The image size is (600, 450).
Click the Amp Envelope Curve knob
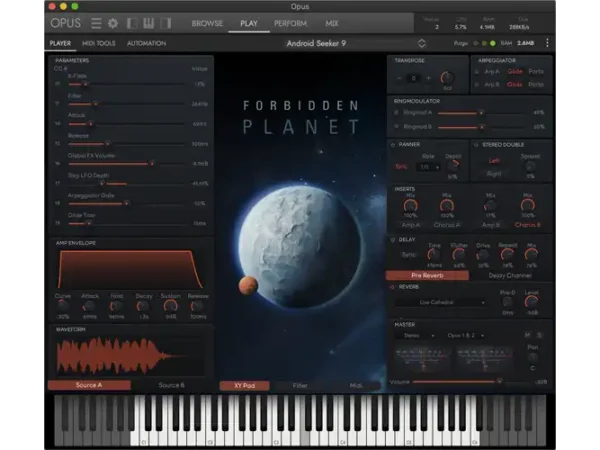coord(62,306)
